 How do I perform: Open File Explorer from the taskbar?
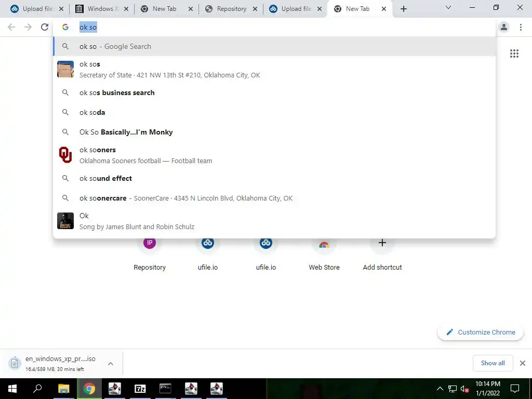63,389
